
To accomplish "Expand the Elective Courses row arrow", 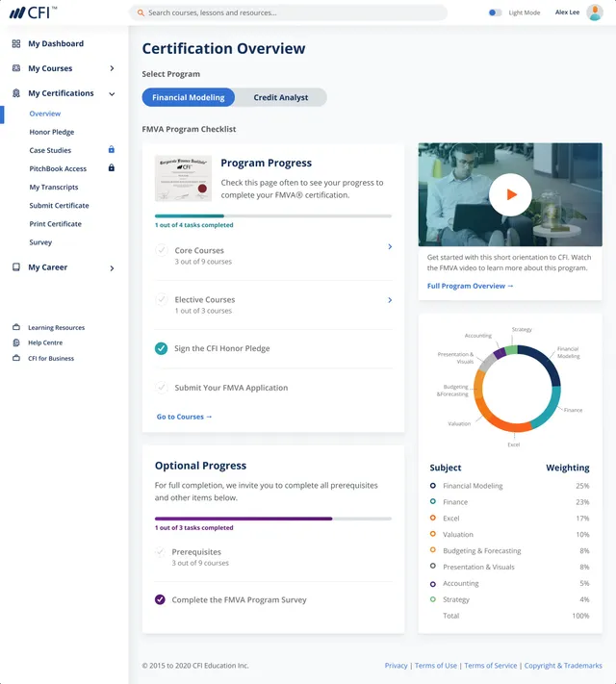I will click(x=390, y=300).
